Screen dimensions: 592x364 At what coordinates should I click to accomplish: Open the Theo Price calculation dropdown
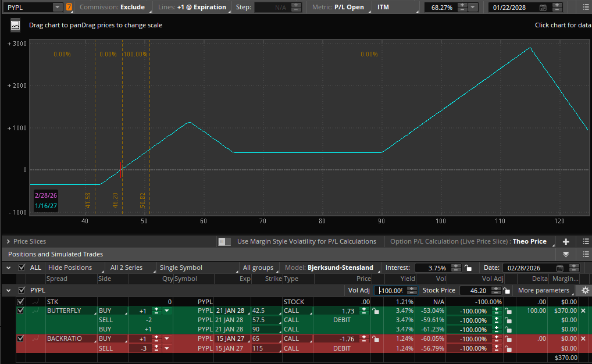(533, 242)
